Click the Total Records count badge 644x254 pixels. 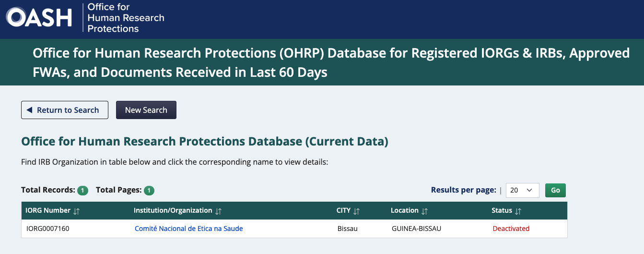point(82,191)
